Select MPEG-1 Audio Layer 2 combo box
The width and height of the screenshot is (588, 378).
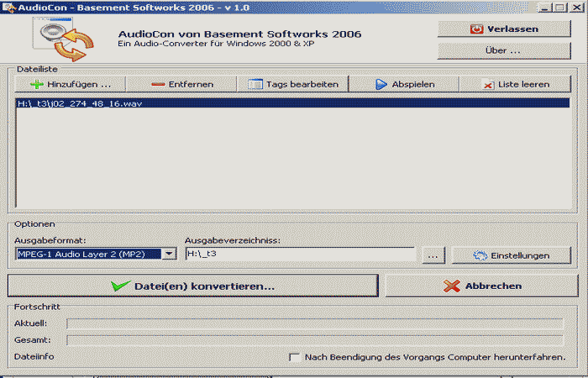click(x=89, y=254)
